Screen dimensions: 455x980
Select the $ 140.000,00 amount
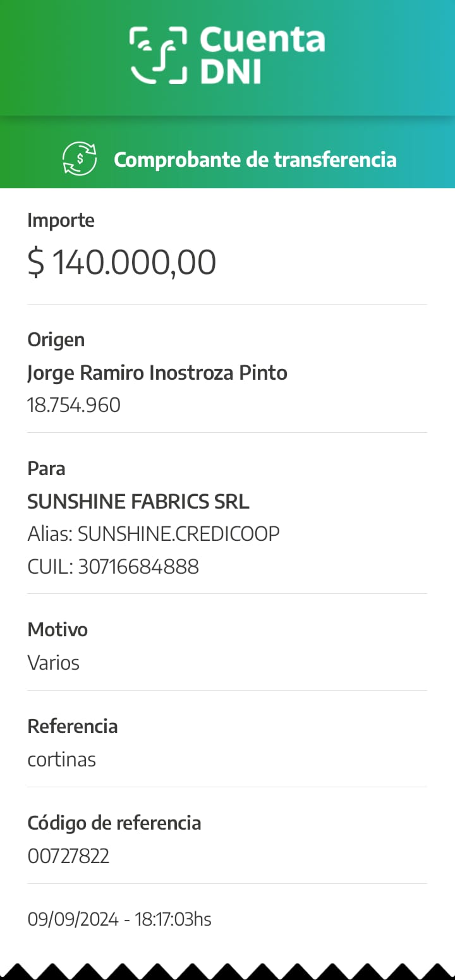(x=122, y=262)
